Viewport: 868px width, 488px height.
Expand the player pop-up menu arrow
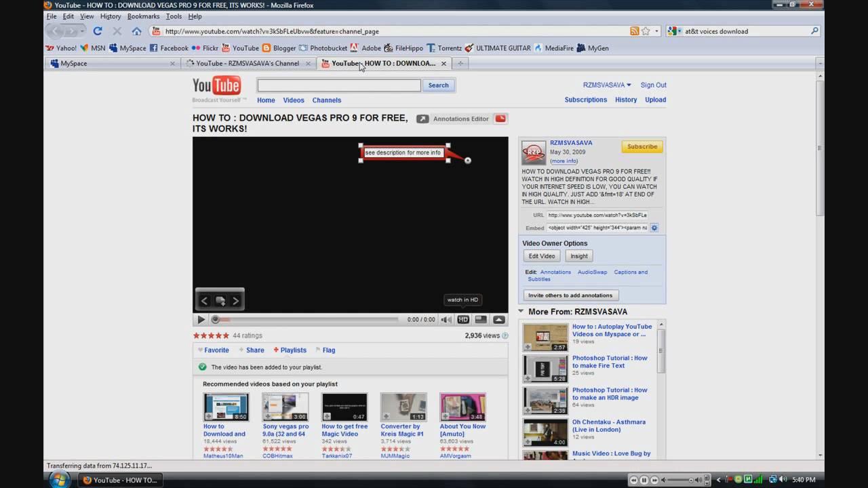pyautogui.click(x=498, y=320)
